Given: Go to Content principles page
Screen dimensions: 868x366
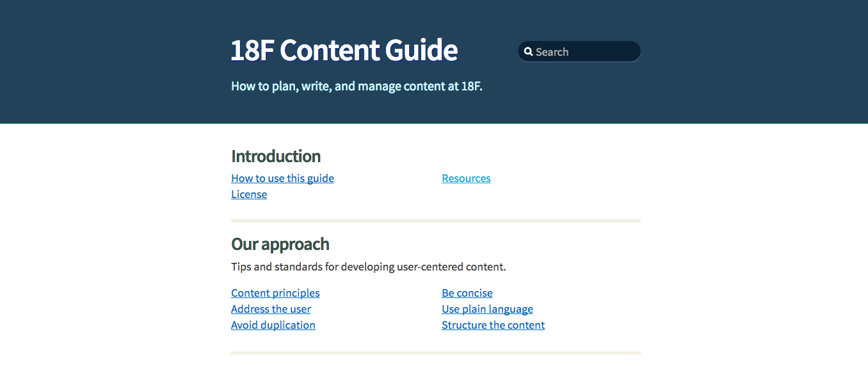Looking at the screenshot, I should point(275,293).
